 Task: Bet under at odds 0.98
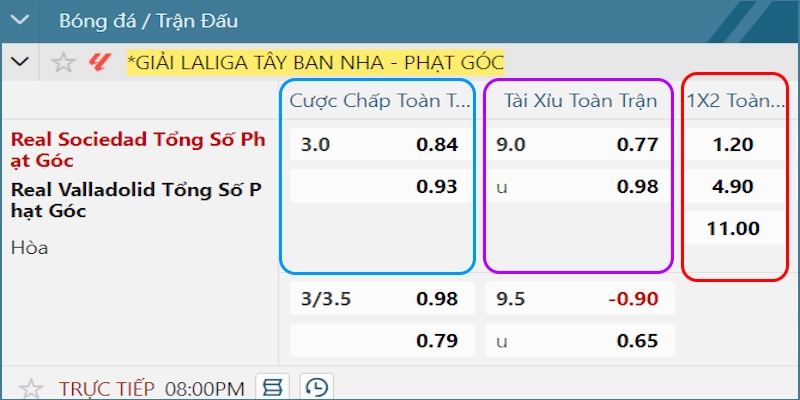tap(580, 186)
